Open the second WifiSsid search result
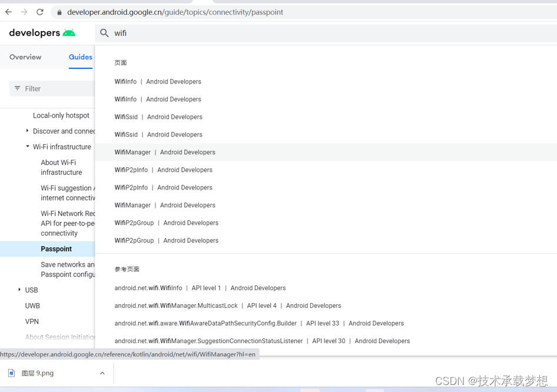 [158, 135]
